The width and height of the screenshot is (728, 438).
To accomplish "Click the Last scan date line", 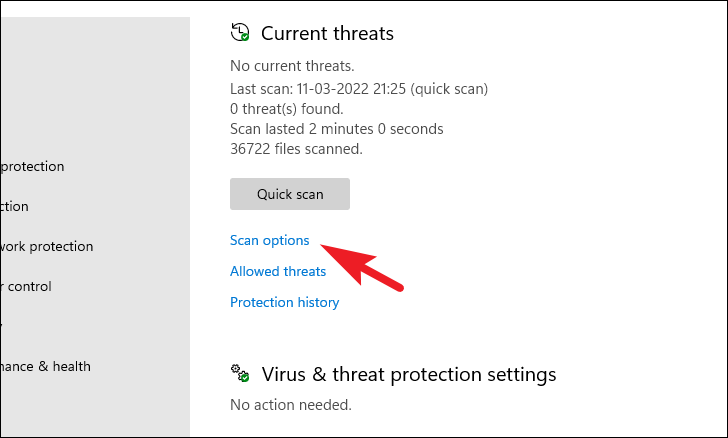I will tap(359, 89).
